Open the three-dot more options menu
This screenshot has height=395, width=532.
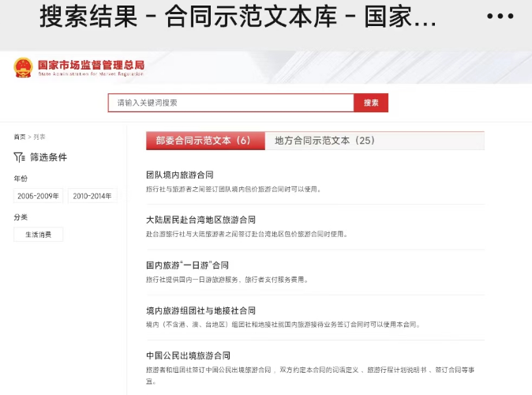(500, 17)
